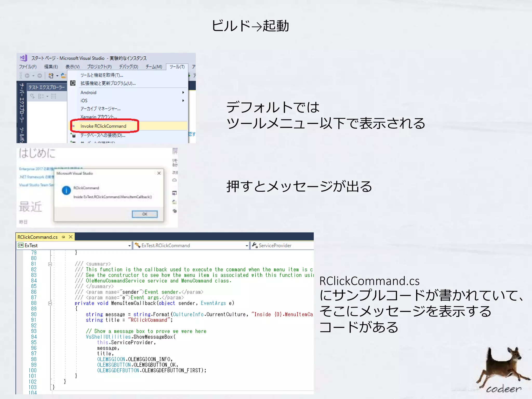Click the playlist icon in Test Explorer toolbar
The height and width of the screenshot is (399, 532).
click(x=54, y=96)
